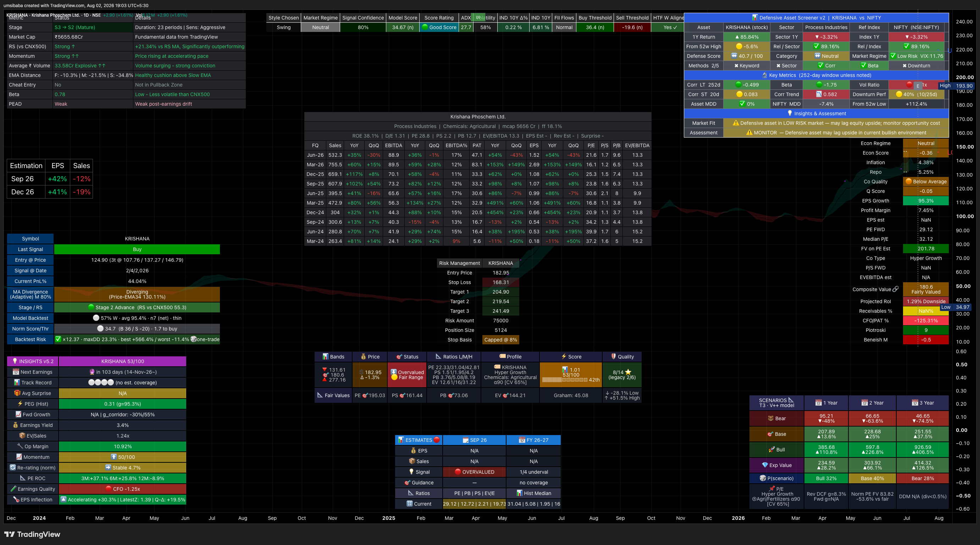
Task: Click the calendar icon beside Next Earnings
Action: [16, 372]
